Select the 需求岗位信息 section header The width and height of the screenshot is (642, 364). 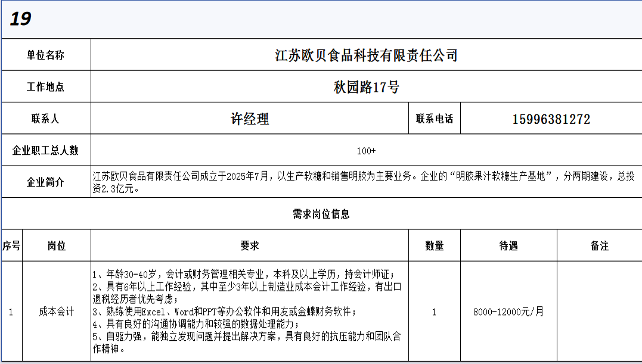tap(321, 214)
